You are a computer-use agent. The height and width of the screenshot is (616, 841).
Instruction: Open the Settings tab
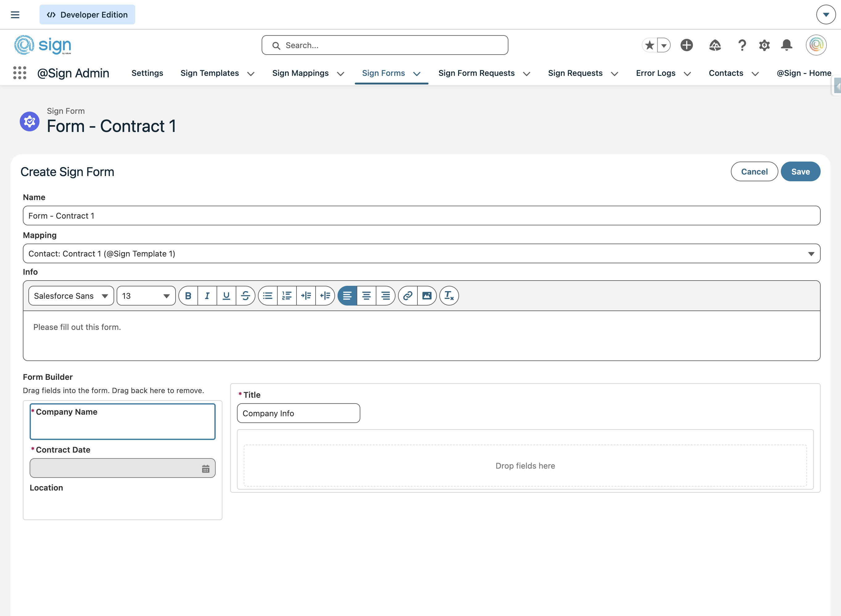coord(147,73)
